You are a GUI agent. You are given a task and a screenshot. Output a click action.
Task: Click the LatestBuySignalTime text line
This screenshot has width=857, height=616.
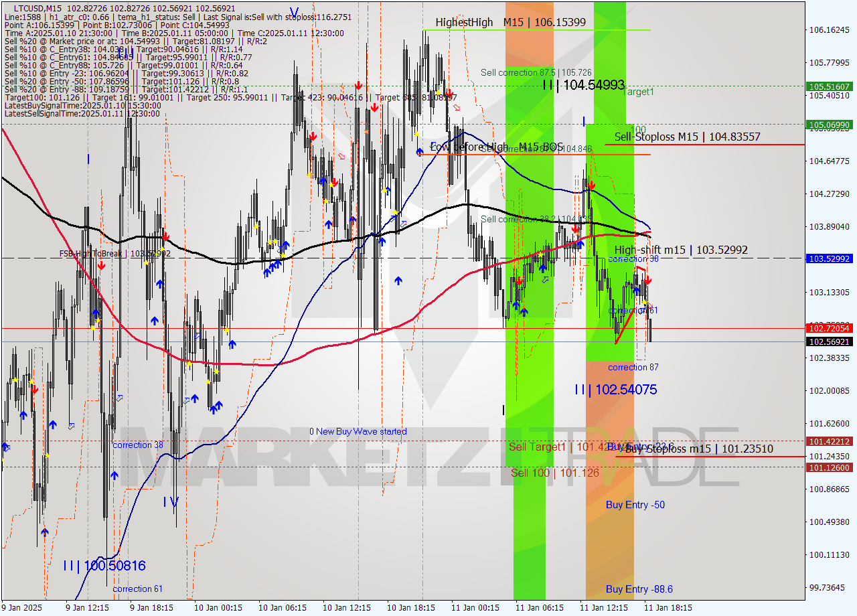(x=82, y=105)
